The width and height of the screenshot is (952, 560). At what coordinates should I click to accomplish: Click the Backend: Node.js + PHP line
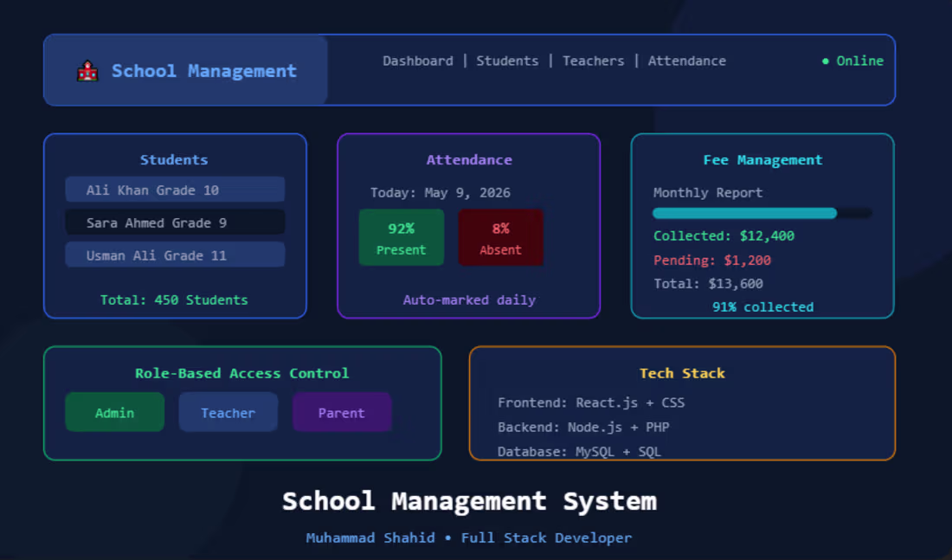pos(583,427)
